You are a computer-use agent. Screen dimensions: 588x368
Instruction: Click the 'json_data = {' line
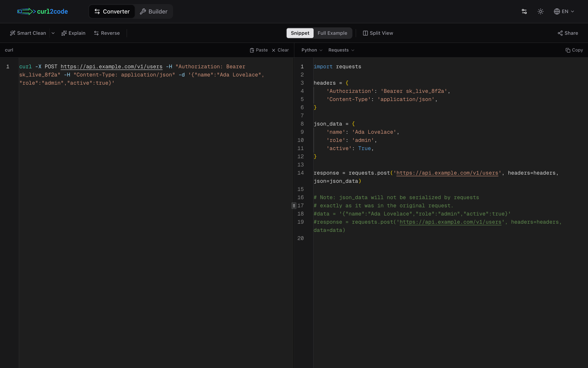[334, 124]
